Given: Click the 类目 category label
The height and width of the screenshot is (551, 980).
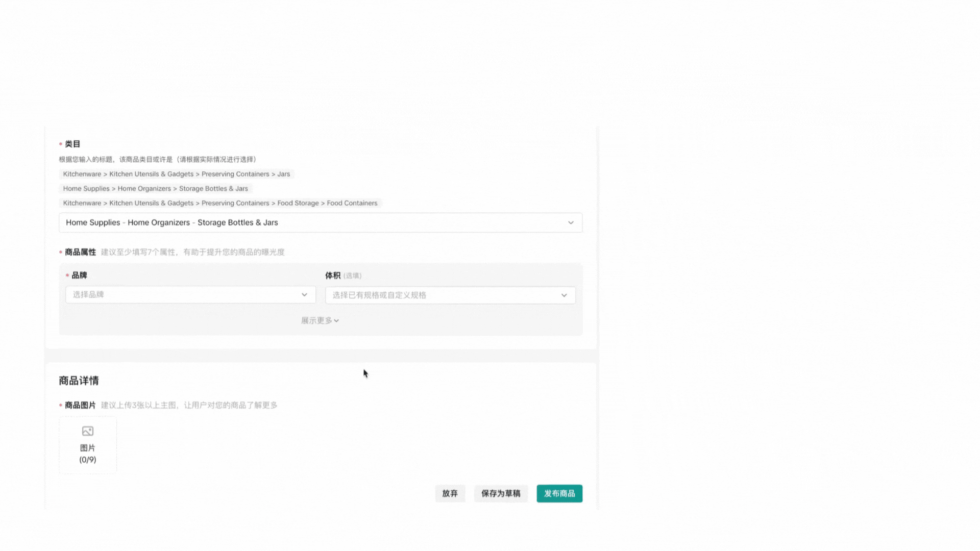Looking at the screenshot, I should coord(72,144).
